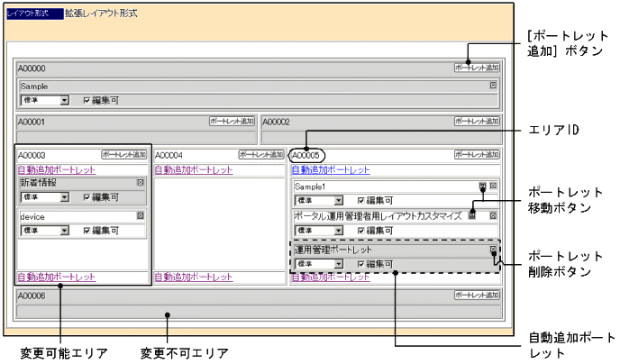Viewport: 620px width, 364px height.
Task: Click ポートレット追加 button in area A00002
Action: pyautogui.click(x=477, y=122)
